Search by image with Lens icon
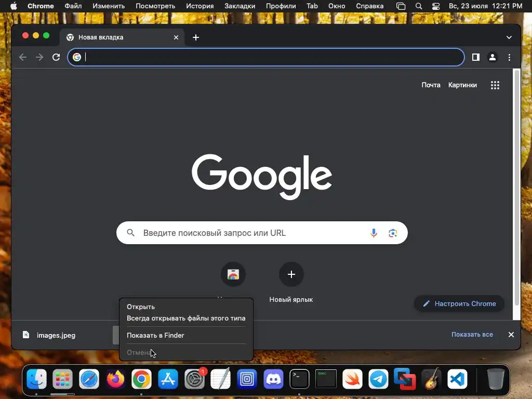532x399 pixels. [393, 233]
